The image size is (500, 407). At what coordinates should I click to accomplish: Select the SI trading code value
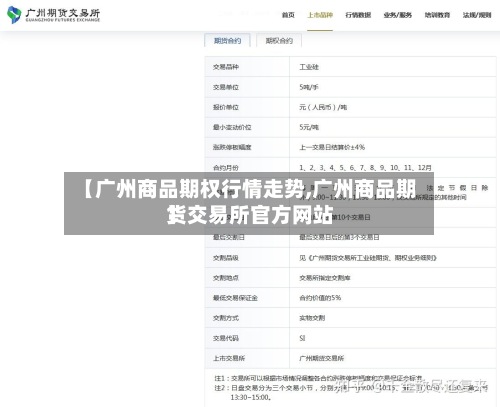[302, 338]
